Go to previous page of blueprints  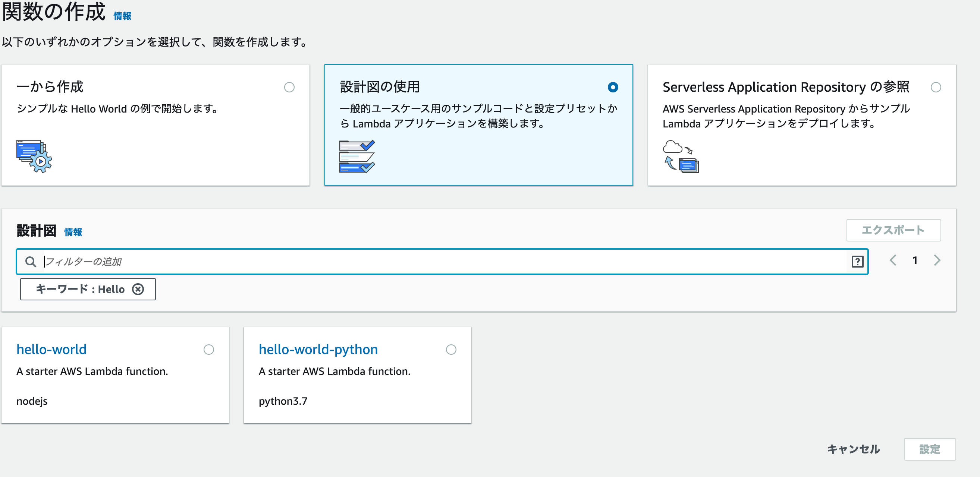click(x=893, y=260)
